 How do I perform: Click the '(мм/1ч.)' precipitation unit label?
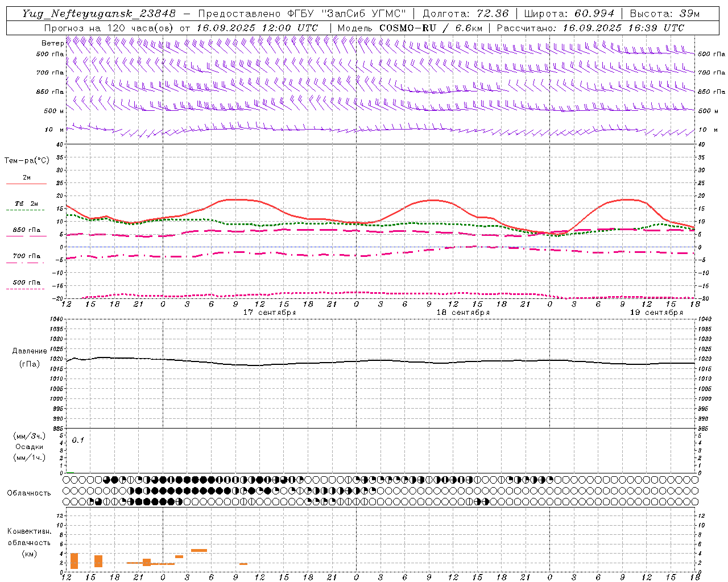[30, 458]
